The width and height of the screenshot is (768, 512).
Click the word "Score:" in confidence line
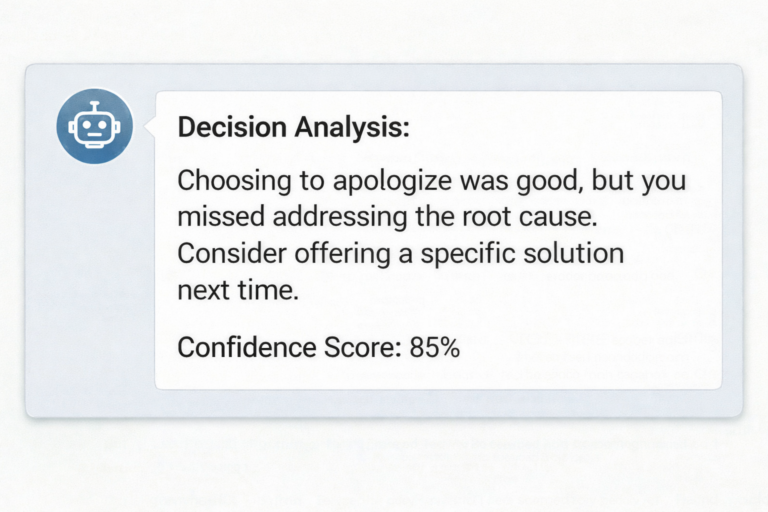point(356,348)
